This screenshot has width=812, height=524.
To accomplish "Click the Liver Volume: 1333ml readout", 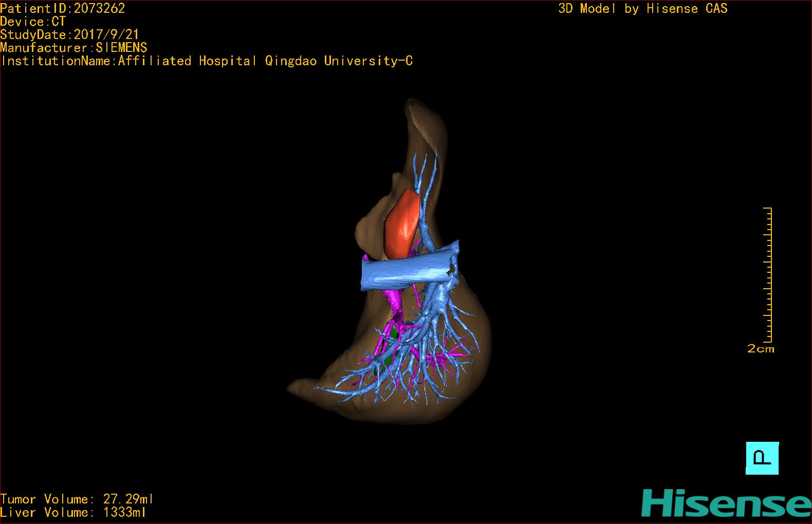I will pyautogui.click(x=73, y=512).
